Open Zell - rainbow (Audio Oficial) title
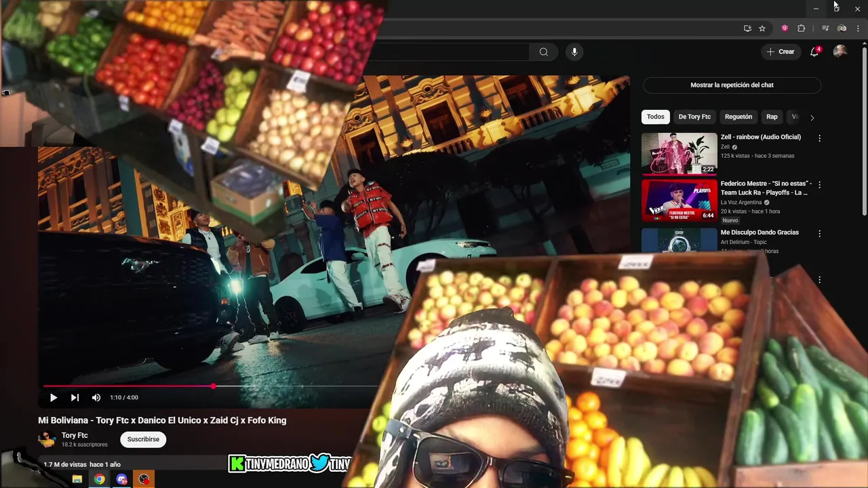Image resolution: width=868 pixels, height=488 pixels. pyautogui.click(x=761, y=137)
